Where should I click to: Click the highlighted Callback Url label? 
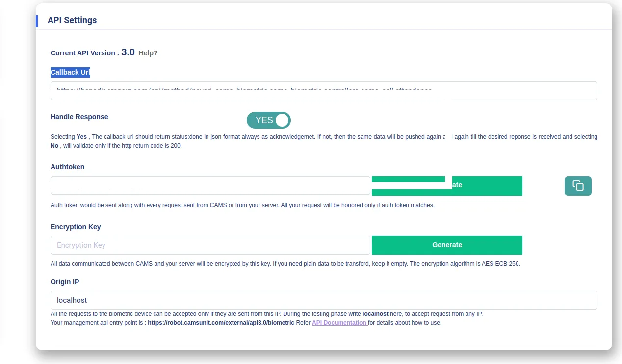coord(71,72)
